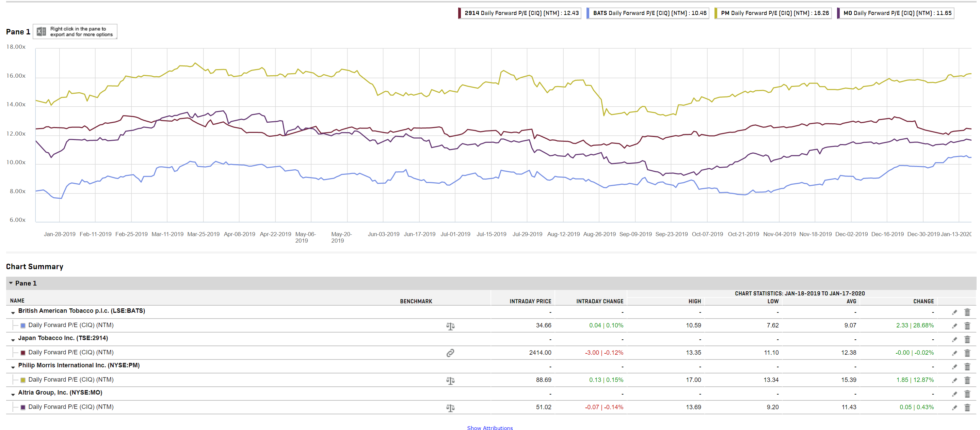Viewport: 980px width, 430px height.
Task: Collapse Philip Morris International Inc. group
Action: [x=13, y=368]
